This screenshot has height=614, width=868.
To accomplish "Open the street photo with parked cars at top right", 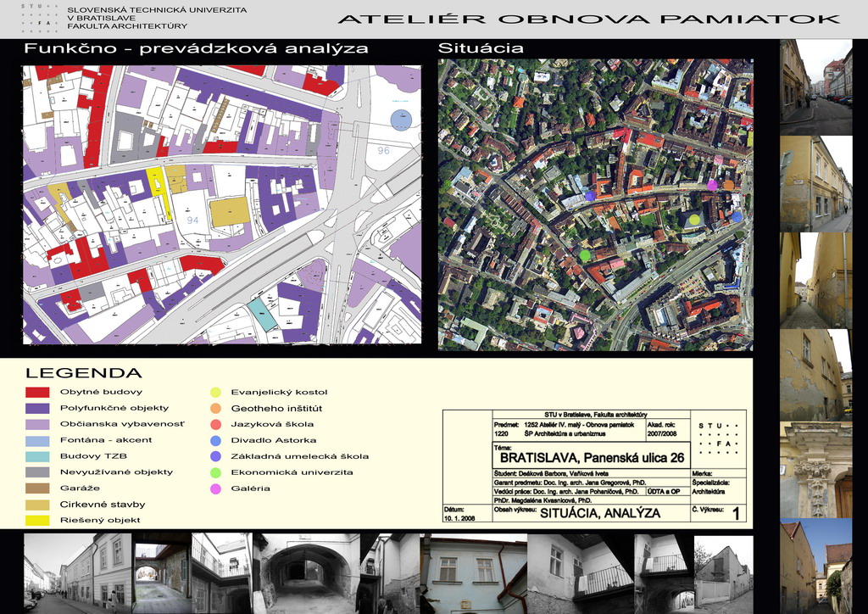I will [816, 87].
